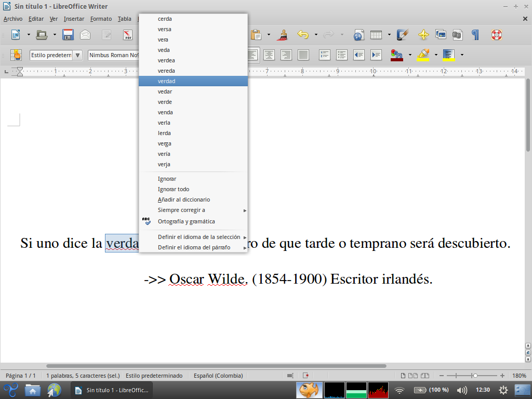Open the Paste dropdown arrow
The image size is (532, 399).
(269, 35)
